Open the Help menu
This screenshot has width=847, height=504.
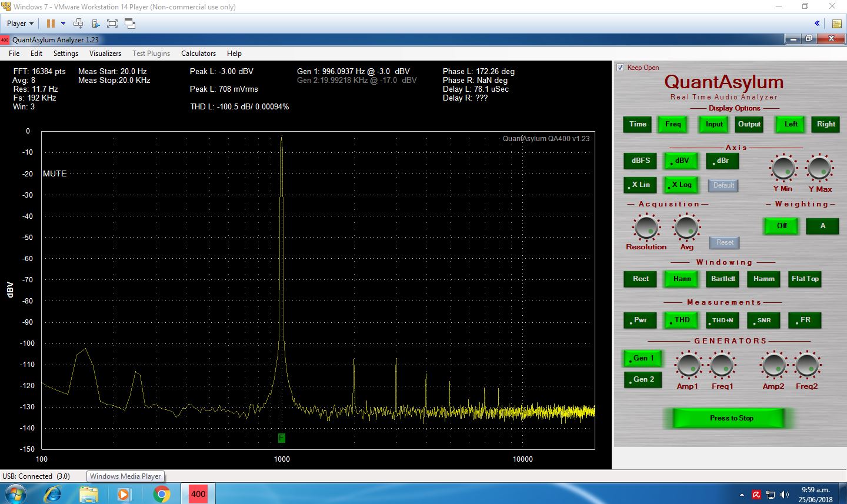[234, 54]
